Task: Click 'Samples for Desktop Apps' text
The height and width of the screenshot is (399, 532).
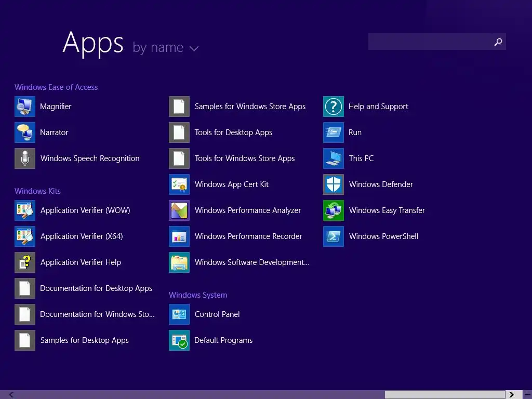Action: pos(85,340)
